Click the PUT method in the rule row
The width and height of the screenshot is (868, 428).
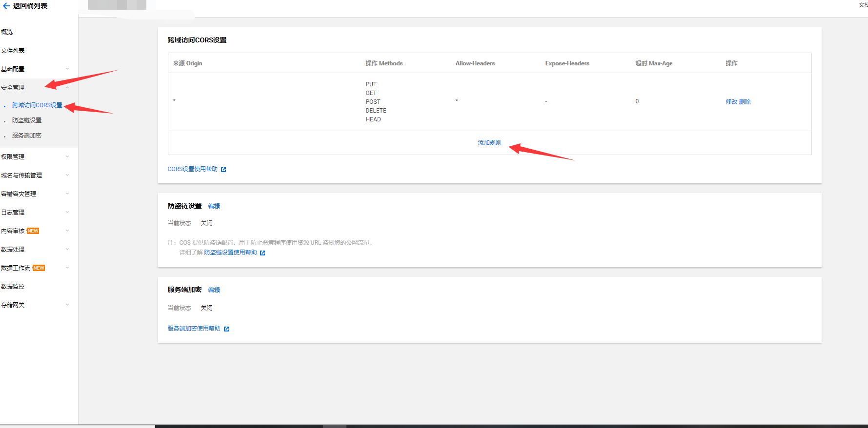pyautogui.click(x=371, y=84)
